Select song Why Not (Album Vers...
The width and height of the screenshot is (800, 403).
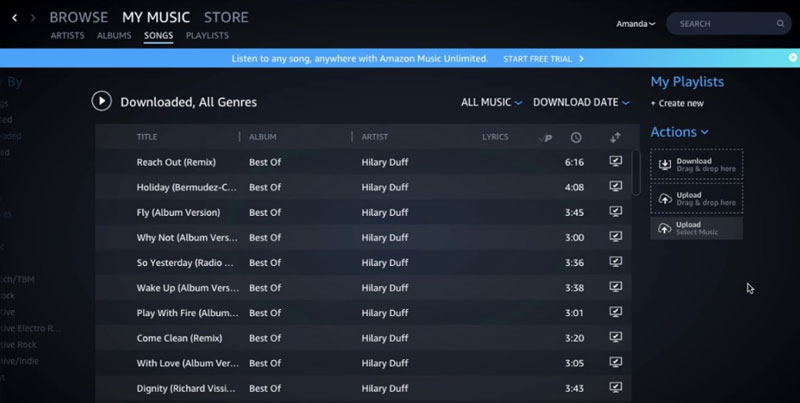pyautogui.click(x=187, y=237)
